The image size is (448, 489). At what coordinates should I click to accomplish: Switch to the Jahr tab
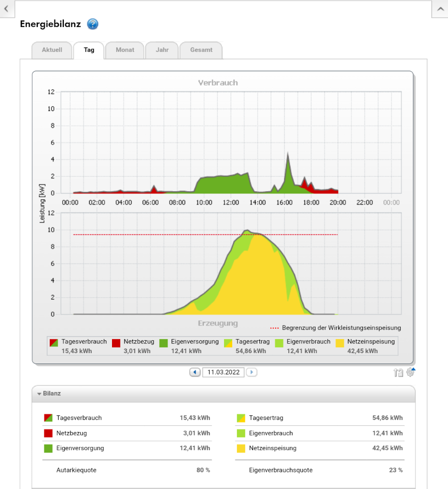pos(162,50)
